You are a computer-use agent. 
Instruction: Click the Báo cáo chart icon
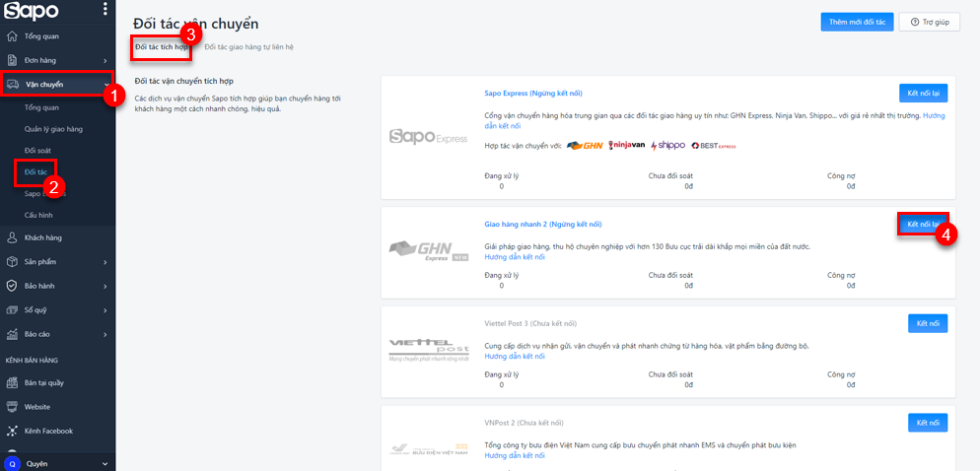coord(11,334)
